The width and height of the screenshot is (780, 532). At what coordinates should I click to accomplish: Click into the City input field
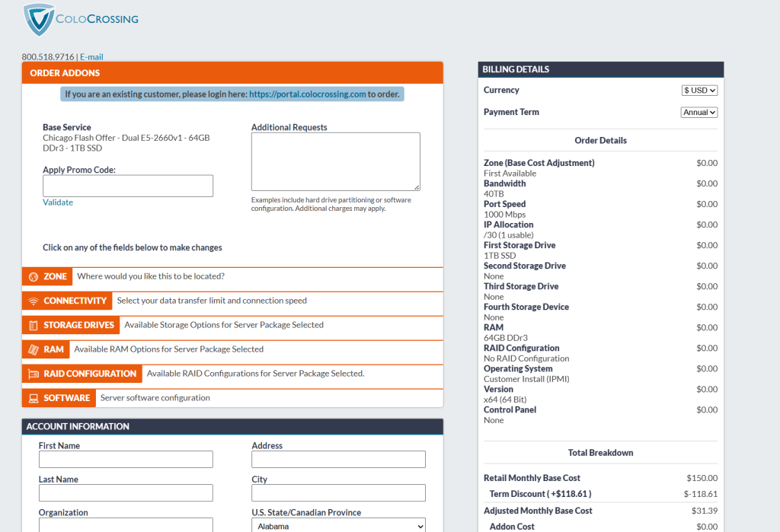[338, 493]
